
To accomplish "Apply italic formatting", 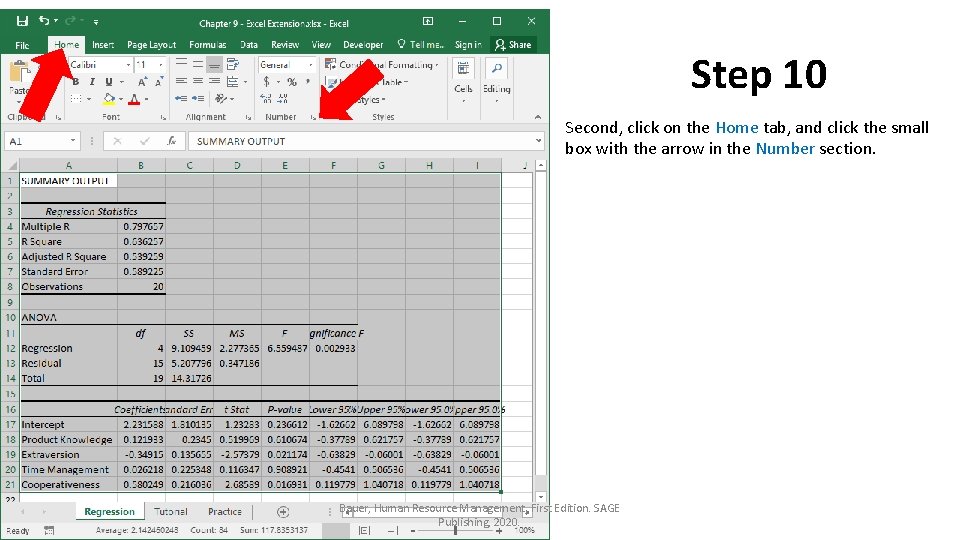I will [x=92, y=81].
